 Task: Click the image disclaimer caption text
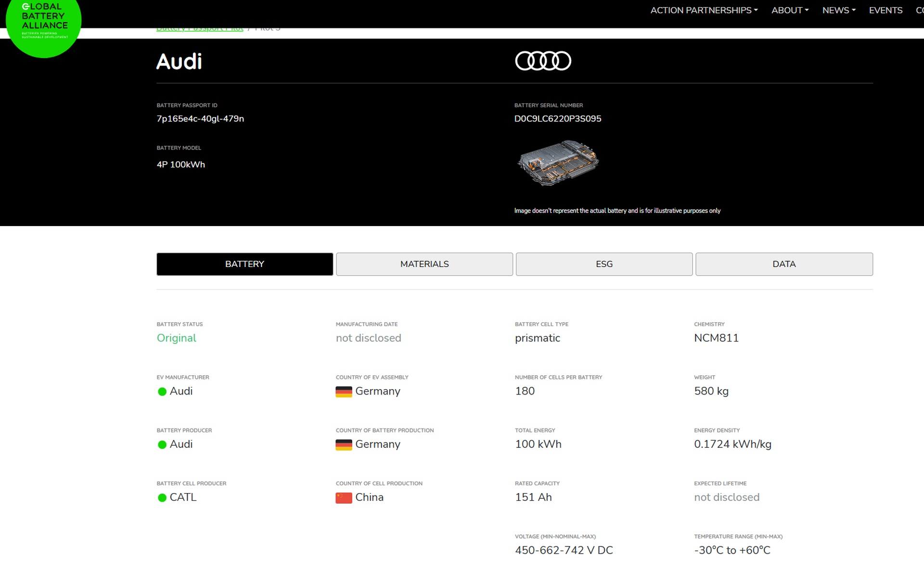click(x=617, y=211)
